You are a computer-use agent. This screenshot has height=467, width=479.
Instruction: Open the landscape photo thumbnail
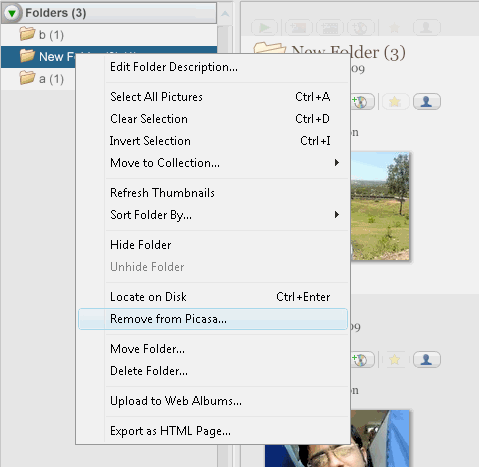click(x=380, y=206)
